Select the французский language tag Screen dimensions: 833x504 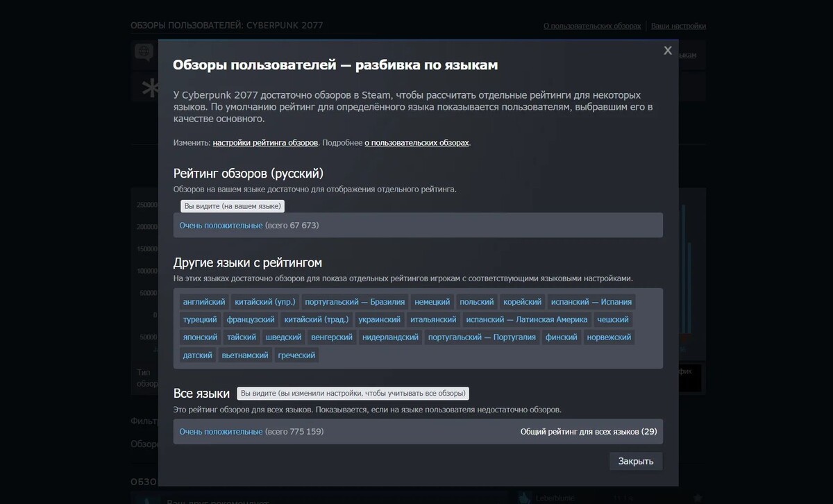[x=251, y=319]
